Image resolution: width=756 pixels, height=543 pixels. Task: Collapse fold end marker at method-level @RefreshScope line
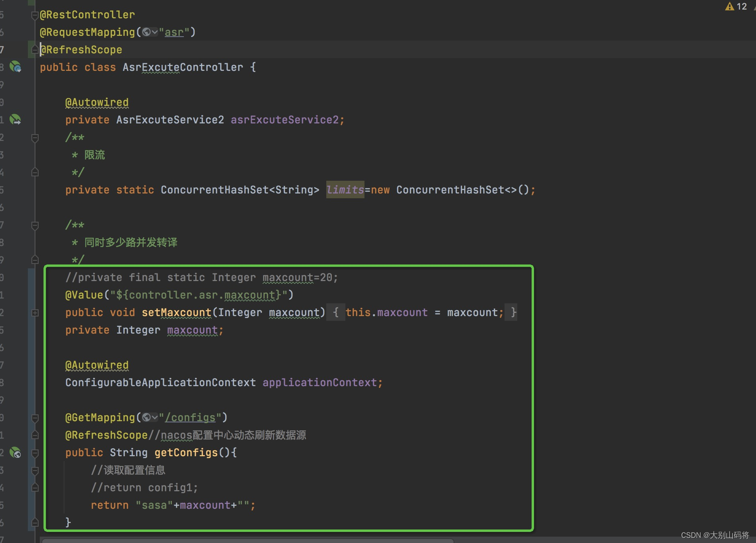point(35,435)
